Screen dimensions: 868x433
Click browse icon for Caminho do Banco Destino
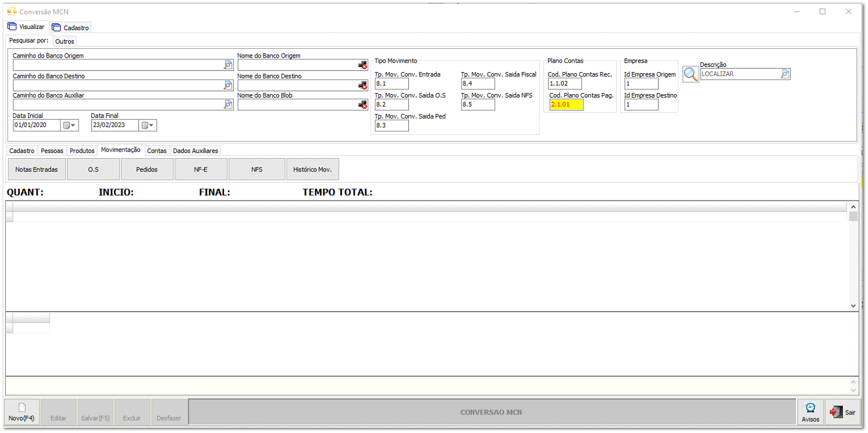(x=228, y=85)
